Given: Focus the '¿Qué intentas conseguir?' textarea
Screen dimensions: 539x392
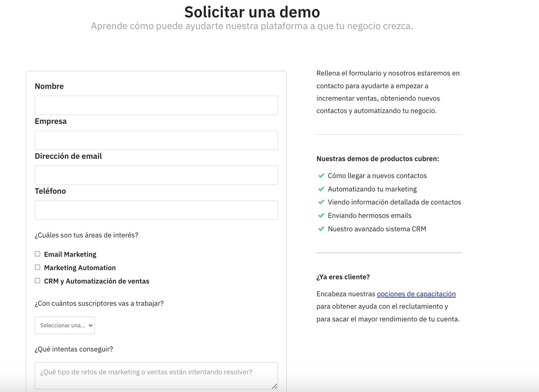Looking at the screenshot, I should point(156,375).
